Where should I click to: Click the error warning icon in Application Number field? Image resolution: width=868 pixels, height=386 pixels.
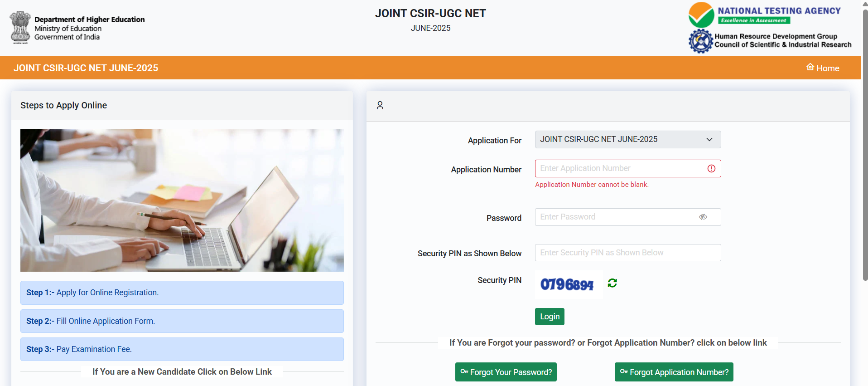click(711, 168)
